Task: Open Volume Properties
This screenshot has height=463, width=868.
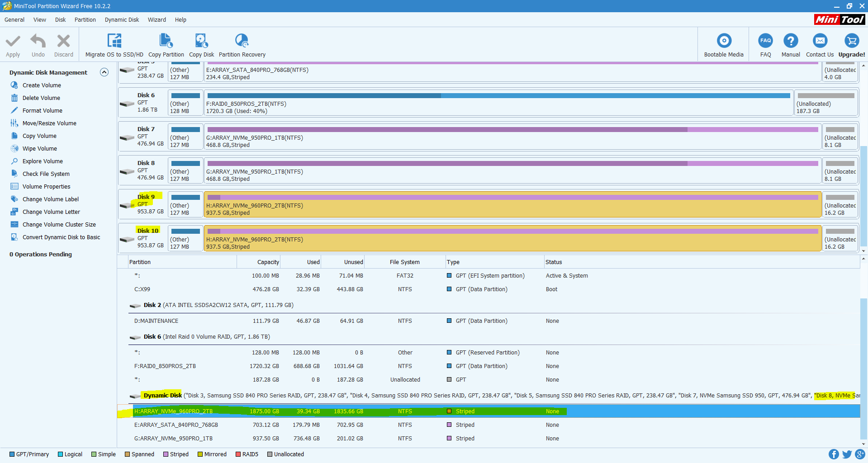Action: pos(46,186)
